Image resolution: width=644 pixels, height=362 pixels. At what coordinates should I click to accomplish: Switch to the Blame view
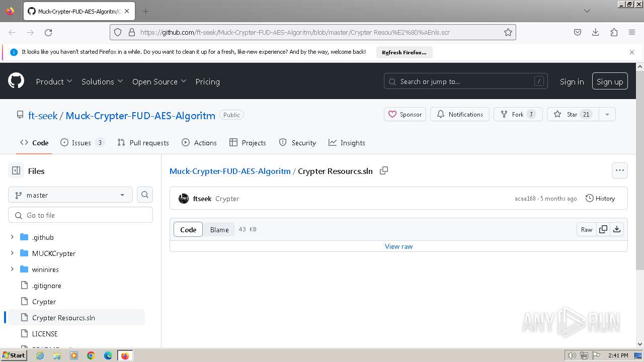click(x=219, y=229)
